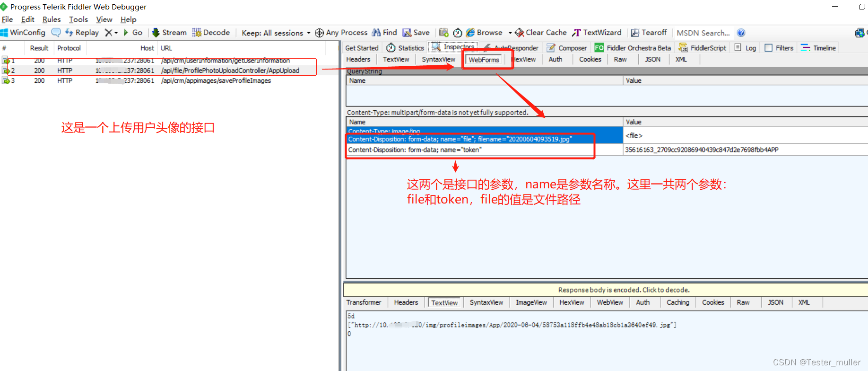
Task: Open the Edit menu
Action: [x=27, y=19]
